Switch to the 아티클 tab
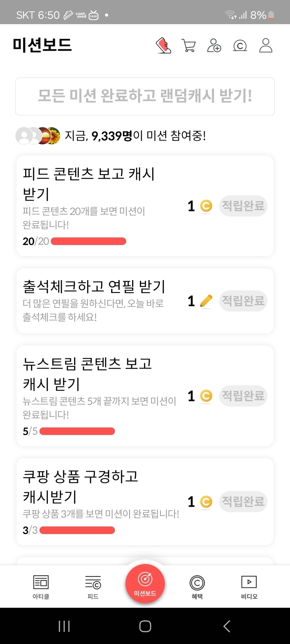 [x=41, y=587]
